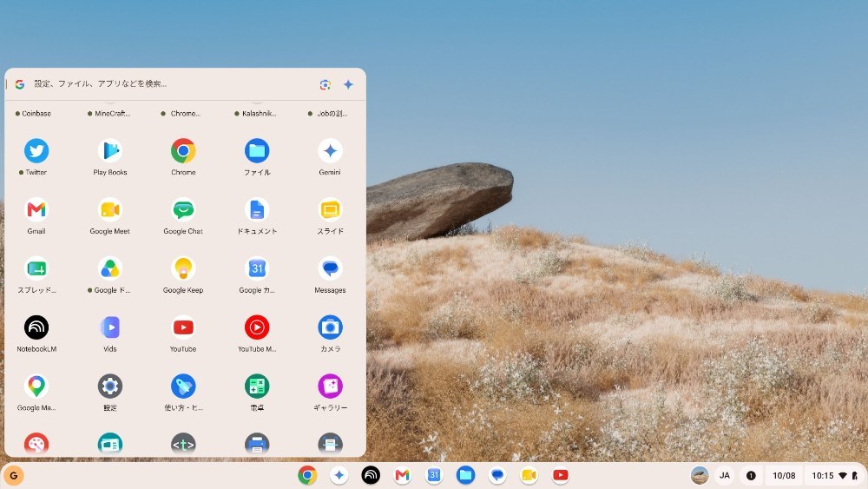The width and height of the screenshot is (868, 489).
Task: Open Google Lens in the search bar
Action: click(x=325, y=84)
